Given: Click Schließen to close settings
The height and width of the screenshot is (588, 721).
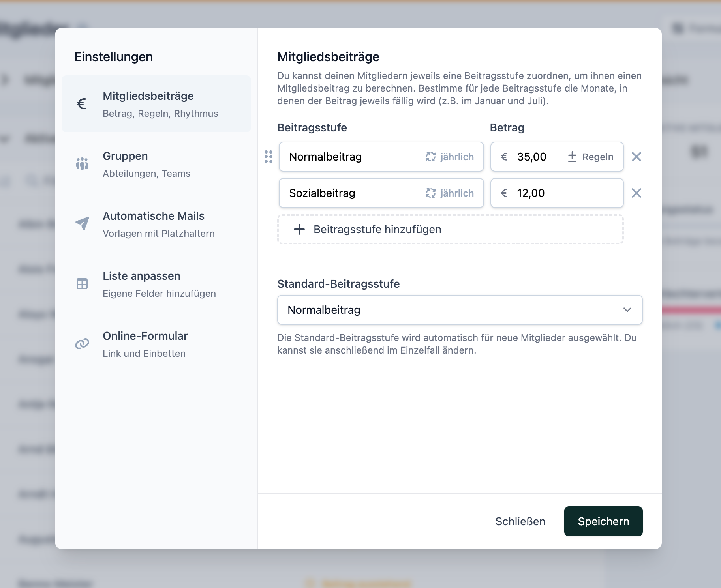Looking at the screenshot, I should click(520, 521).
